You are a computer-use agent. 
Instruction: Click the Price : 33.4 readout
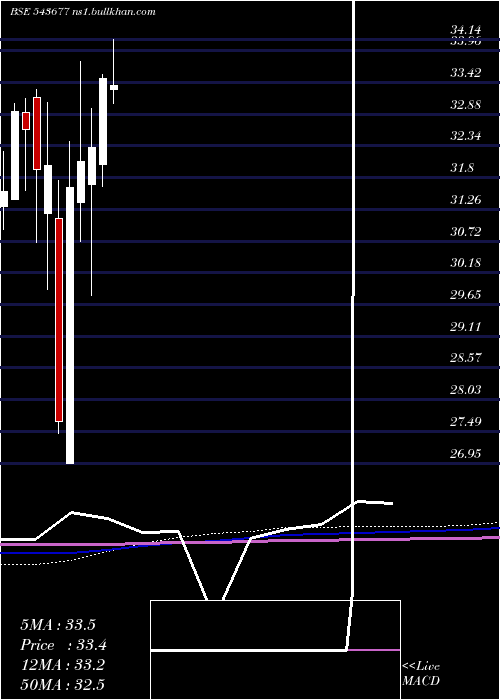point(63,645)
